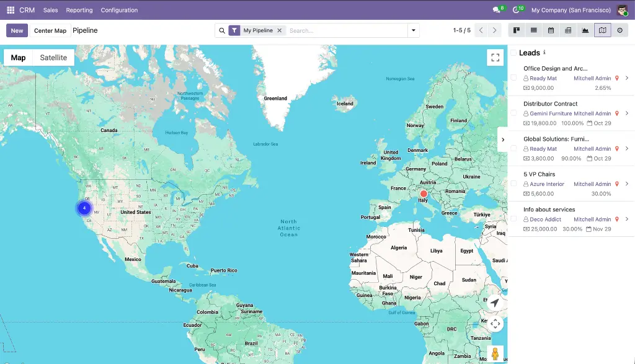
Task: Open the CRM app menu
Action: pos(27,10)
